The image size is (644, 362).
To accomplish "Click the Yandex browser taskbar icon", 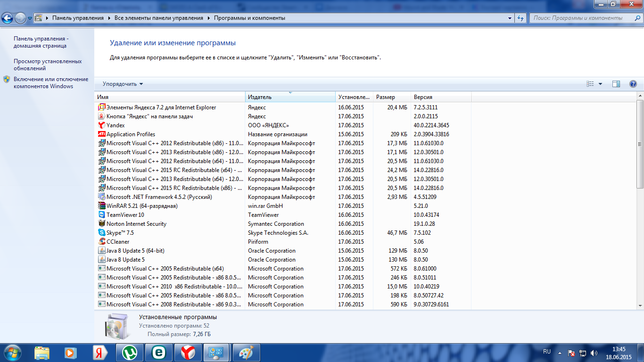I will [x=188, y=353].
